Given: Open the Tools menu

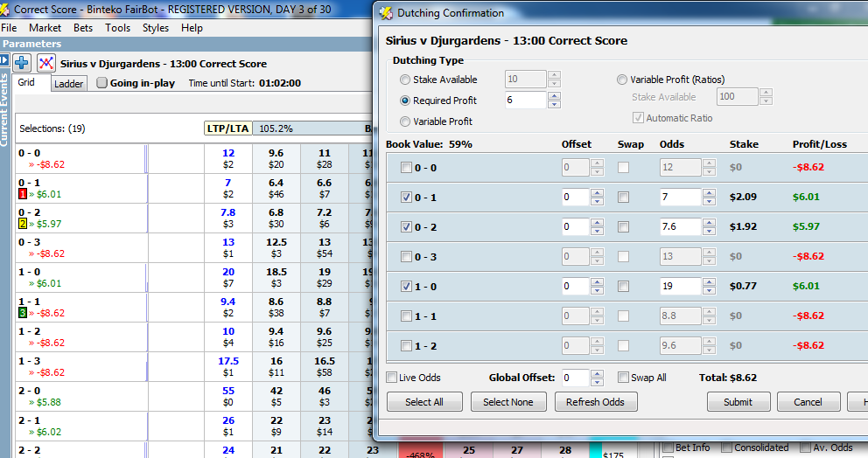Looking at the screenshot, I should pyautogui.click(x=118, y=28).
